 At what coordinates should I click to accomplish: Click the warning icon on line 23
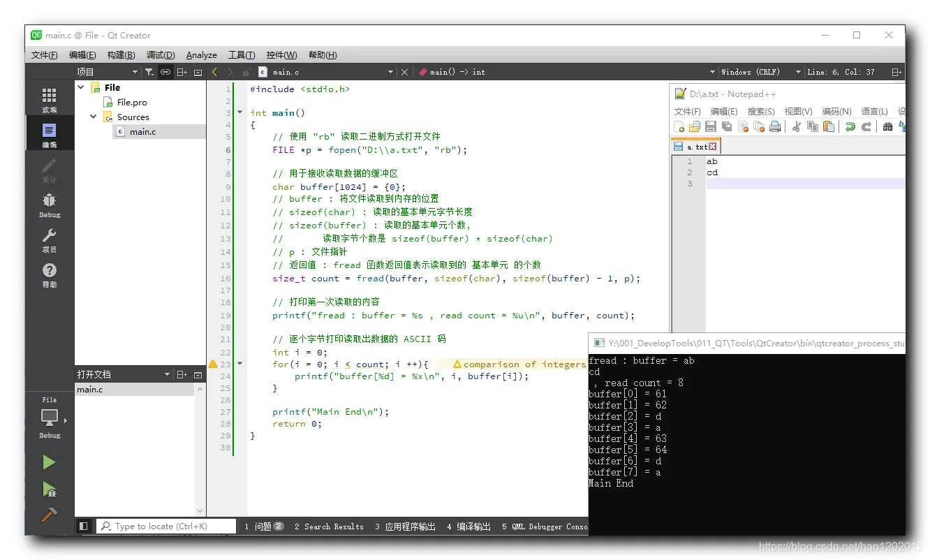tap(213, 364)
